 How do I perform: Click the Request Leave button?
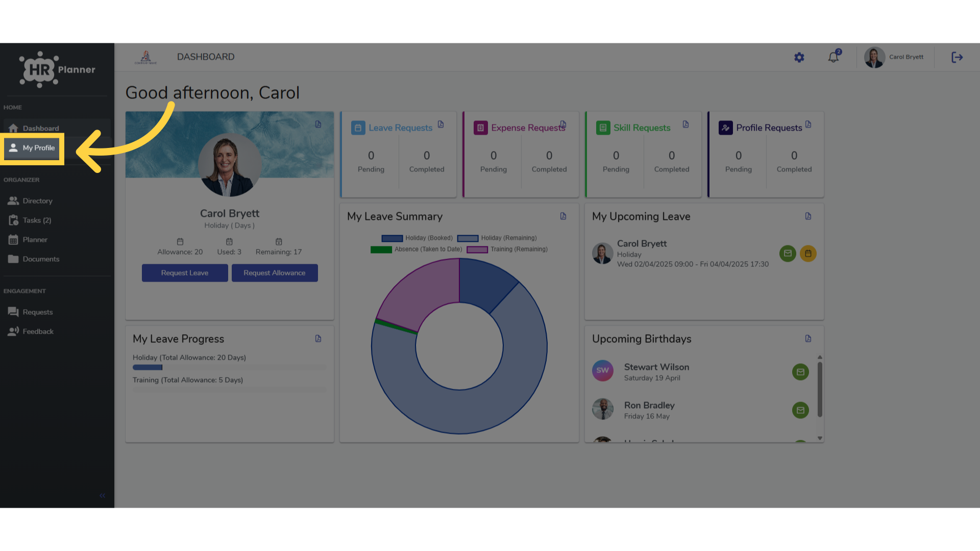pyautogui.click(x=185, y=273)
